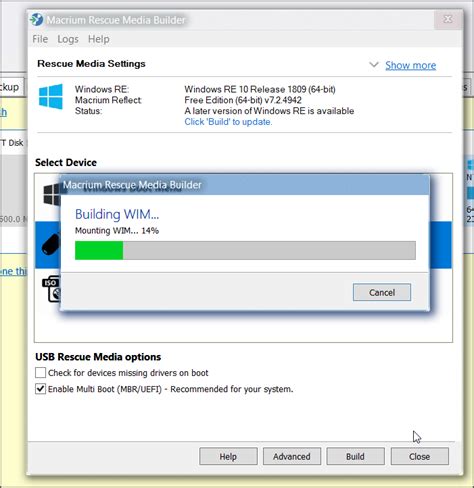Open the Help menu
The height and width of the screenshot is (488, 474).
(99, 39)
